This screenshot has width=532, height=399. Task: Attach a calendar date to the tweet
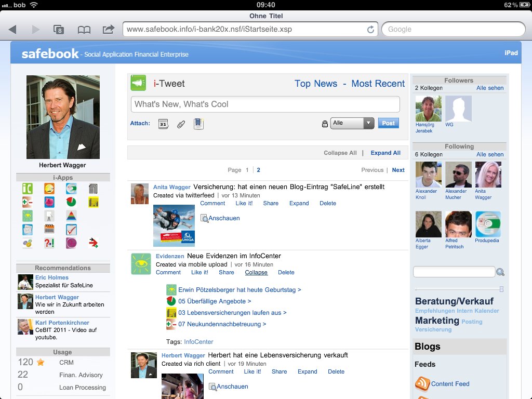click(163, 124)
